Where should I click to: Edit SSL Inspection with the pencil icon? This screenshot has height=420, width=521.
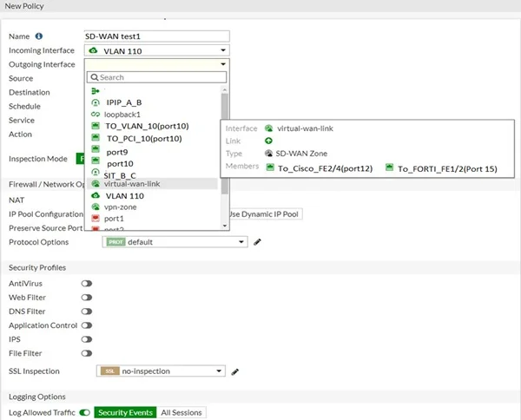pos(235,371)
